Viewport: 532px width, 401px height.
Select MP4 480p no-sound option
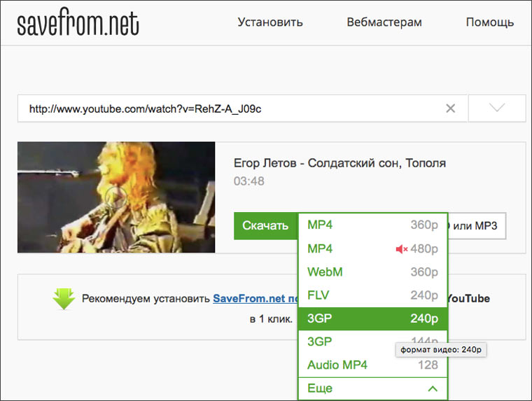[372, 248]
